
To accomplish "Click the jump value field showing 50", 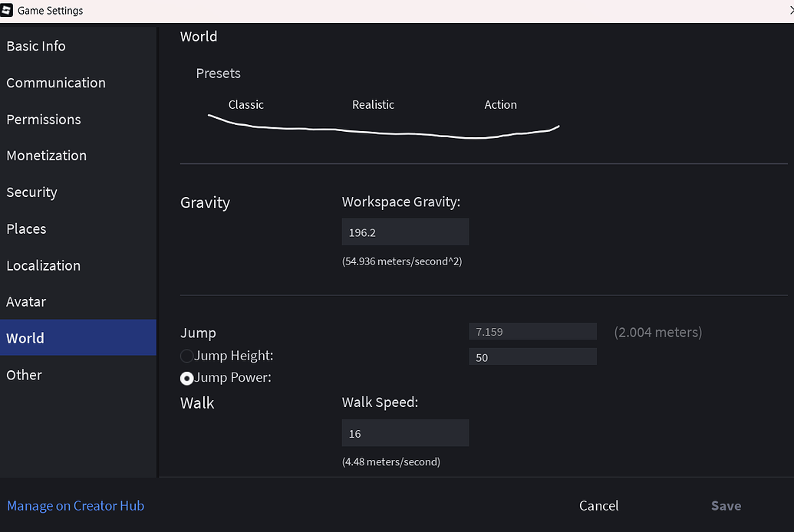I will pyautogui.click(x=532, y=357).
